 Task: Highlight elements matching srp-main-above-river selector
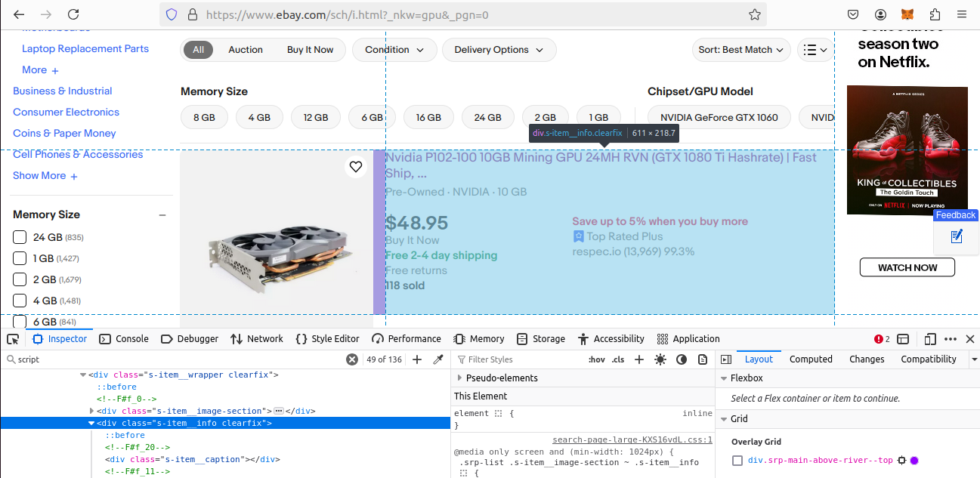(901, 461)
